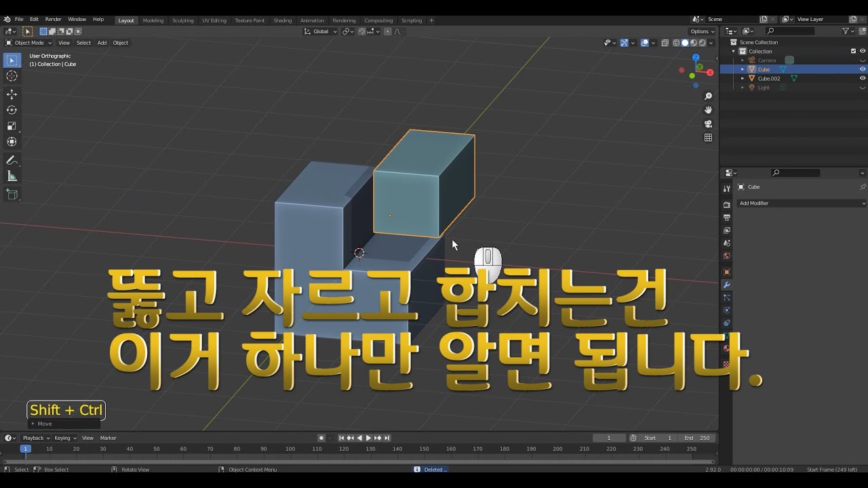Open the Output properties tab
Viewport: 868px width, 488px height.
pos(727,218)
